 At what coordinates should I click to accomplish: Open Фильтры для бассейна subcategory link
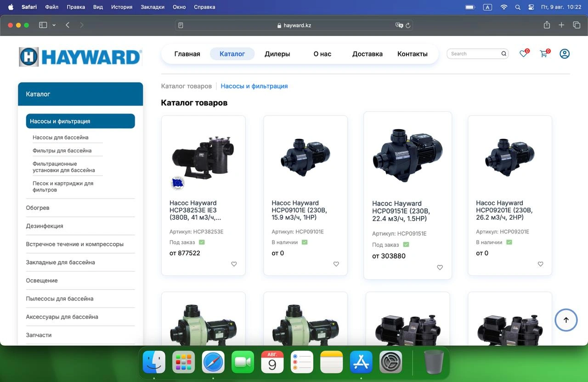pos(62,151)
